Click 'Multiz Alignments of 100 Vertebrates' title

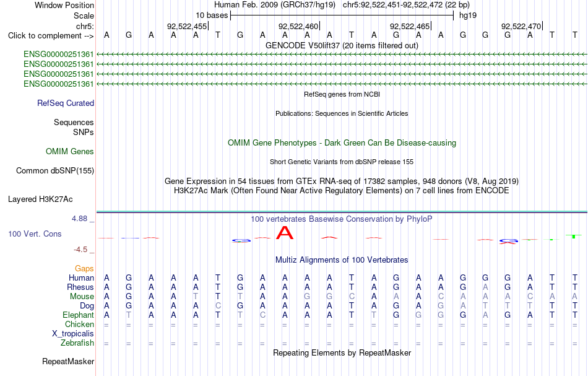click(342, 260)
